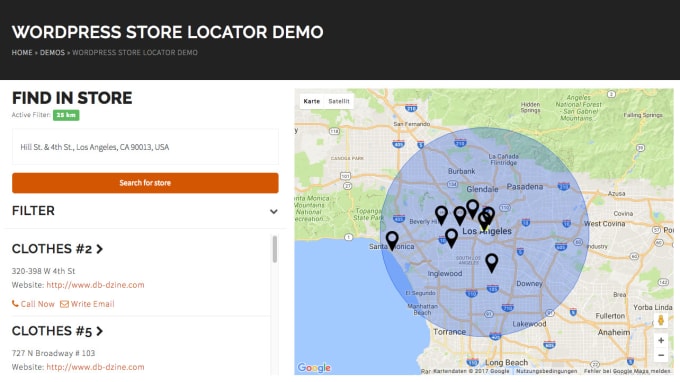Click the map pin southwest of Los Angeles label

451,238
